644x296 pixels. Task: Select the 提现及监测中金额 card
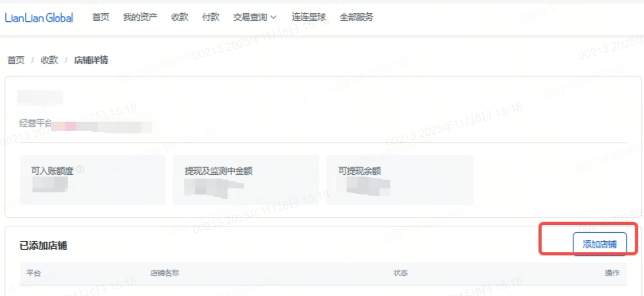point(246,180)
